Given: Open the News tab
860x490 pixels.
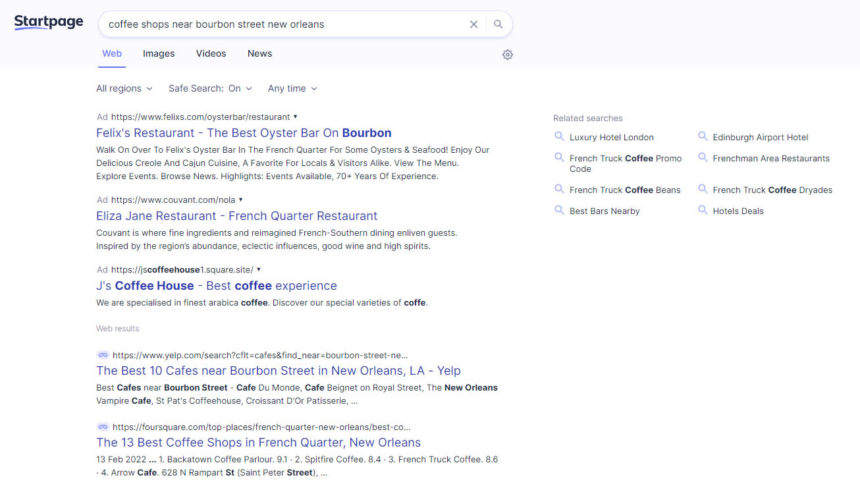Looking at the screenshot, I should (x=259, y=54).
